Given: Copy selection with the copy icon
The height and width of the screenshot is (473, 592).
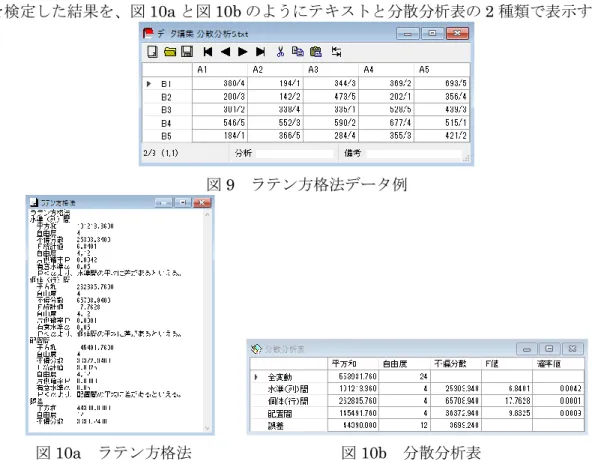Looking at the screenshot, I should click(x=298, y=51).
